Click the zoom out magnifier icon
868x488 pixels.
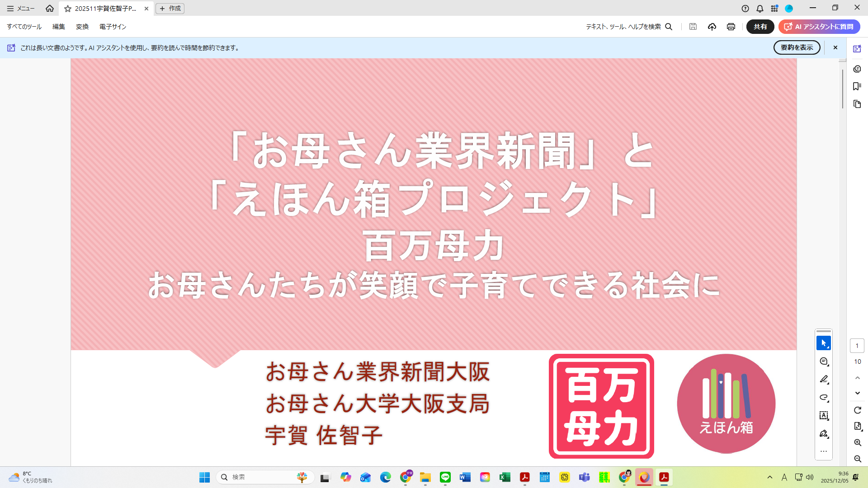pyautogui.click(x=857, y=459)
